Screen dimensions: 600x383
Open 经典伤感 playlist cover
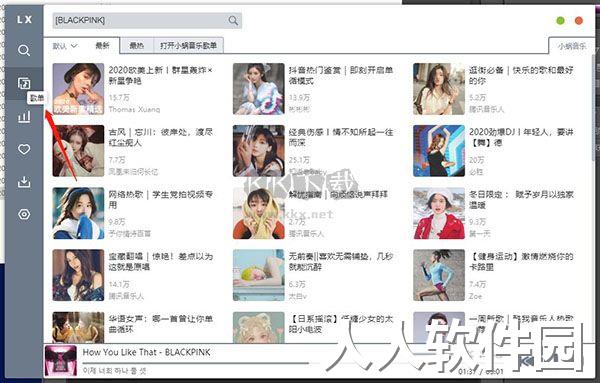(x=259, y=151)
